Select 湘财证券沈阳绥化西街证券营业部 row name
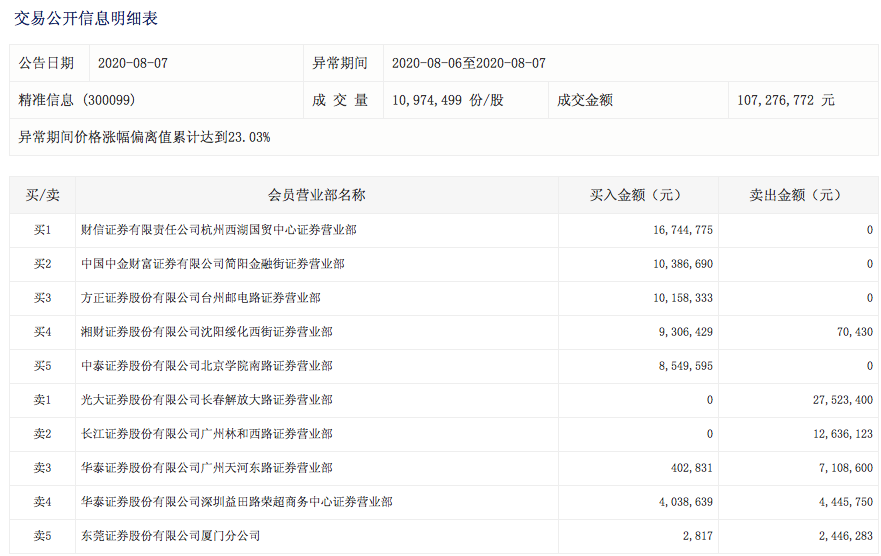The height and width of the screenshot is (556, 881). [x=207, y=332]
